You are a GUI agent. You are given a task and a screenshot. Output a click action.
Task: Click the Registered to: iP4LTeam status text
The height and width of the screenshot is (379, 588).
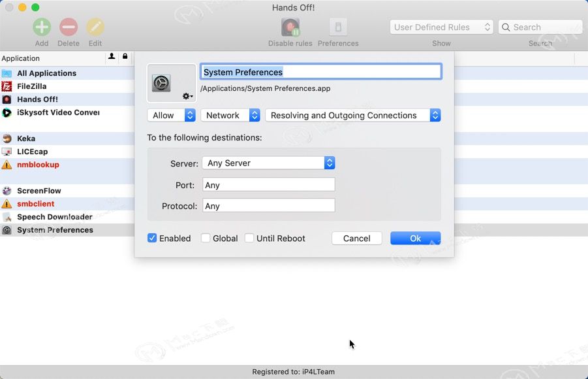click(293, 372)
